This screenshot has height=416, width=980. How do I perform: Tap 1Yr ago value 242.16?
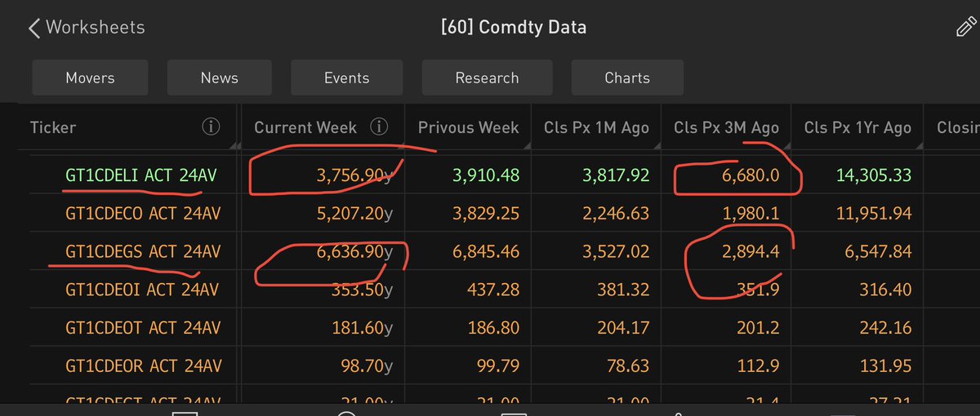pyautogui.click(x=886, y=329)
